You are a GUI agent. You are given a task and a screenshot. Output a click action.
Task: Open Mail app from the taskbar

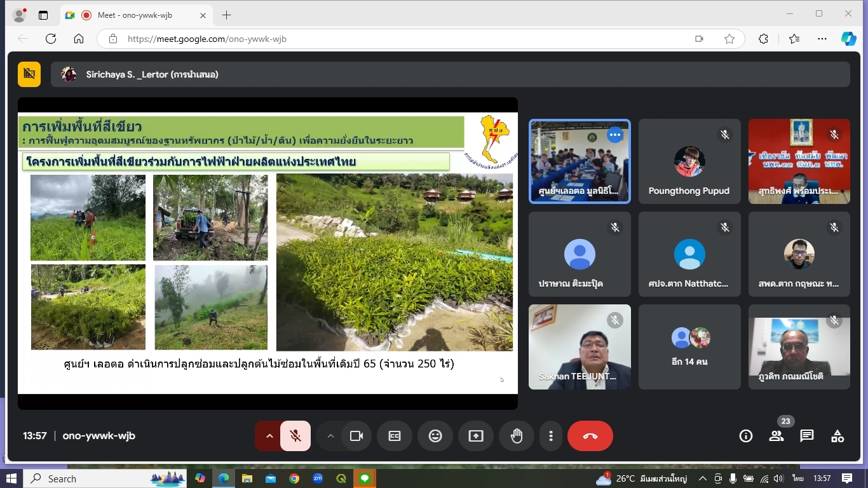point(271,478)
